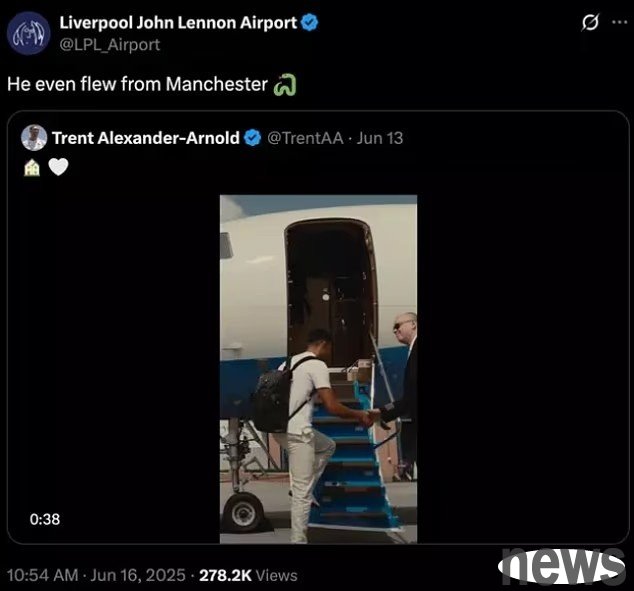Click the airport's blue verified badge
The image size is (634, 591).
point(309,22)
